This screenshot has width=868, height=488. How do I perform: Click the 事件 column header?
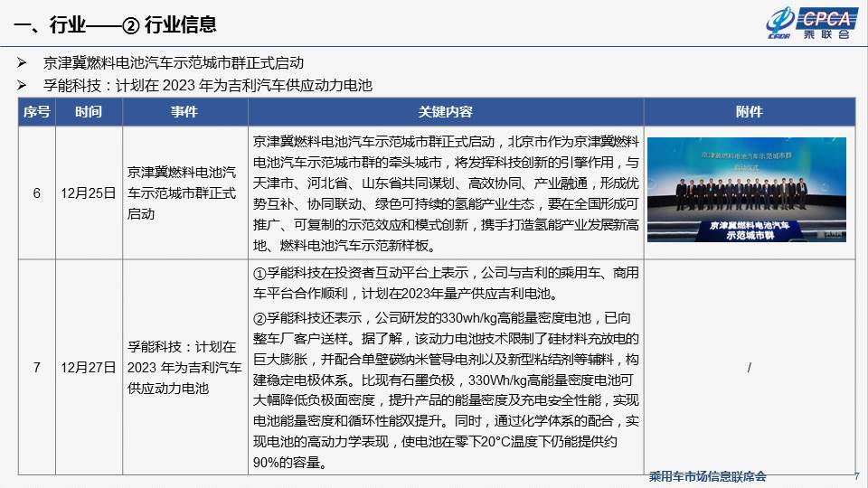[184, 112]
